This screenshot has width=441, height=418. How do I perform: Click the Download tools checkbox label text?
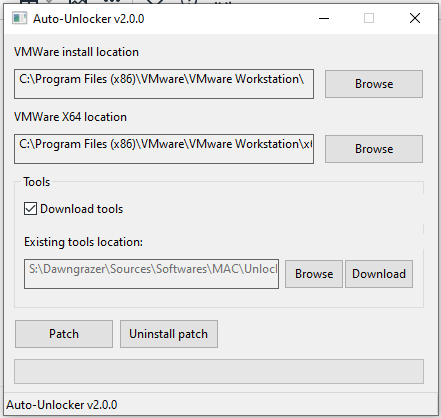click(x=82, y=209)
